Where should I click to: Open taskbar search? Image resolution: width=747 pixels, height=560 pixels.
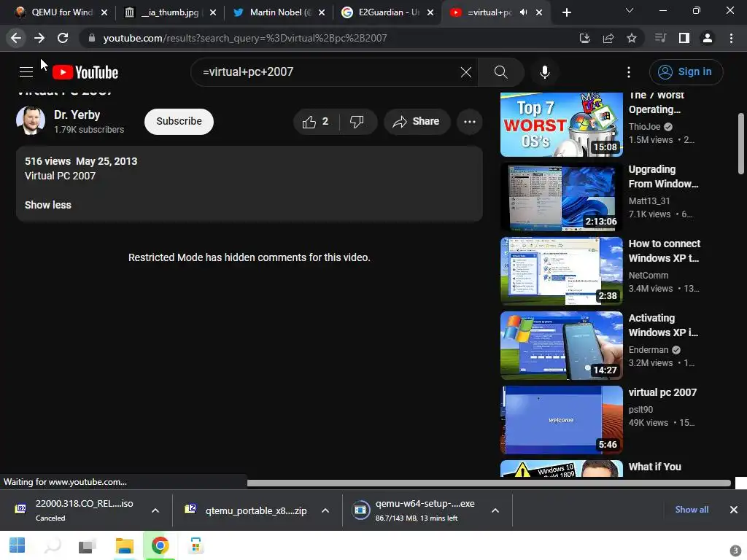coord(53,545)
